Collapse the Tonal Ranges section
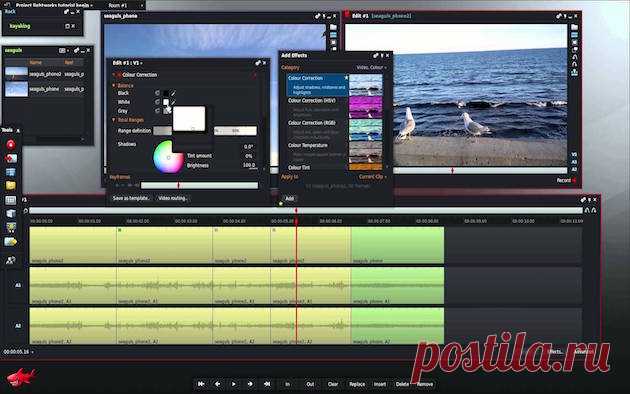The image size is (630, 394). coord(114,120)
